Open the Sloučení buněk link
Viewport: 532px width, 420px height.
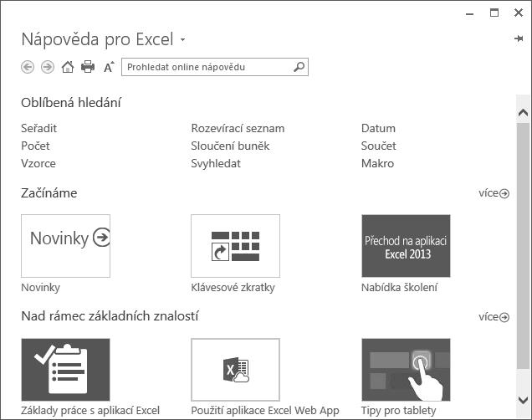click(230, 146)
